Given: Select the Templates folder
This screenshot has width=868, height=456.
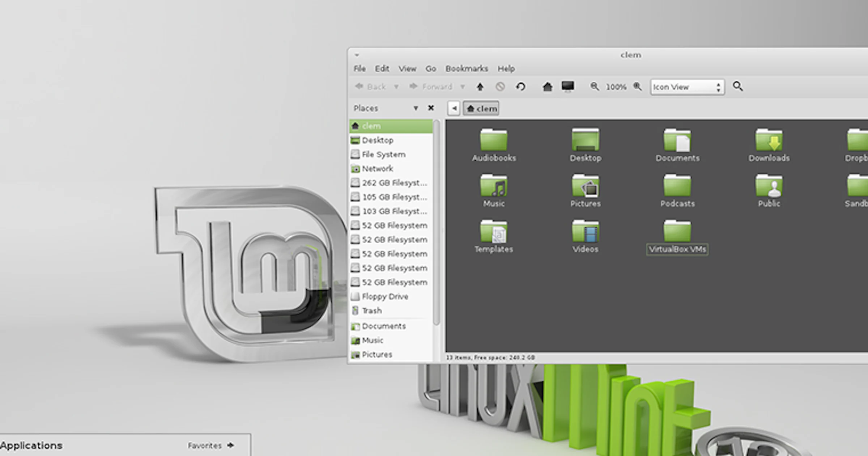Looking at the screenshot, I should [494, 236].
